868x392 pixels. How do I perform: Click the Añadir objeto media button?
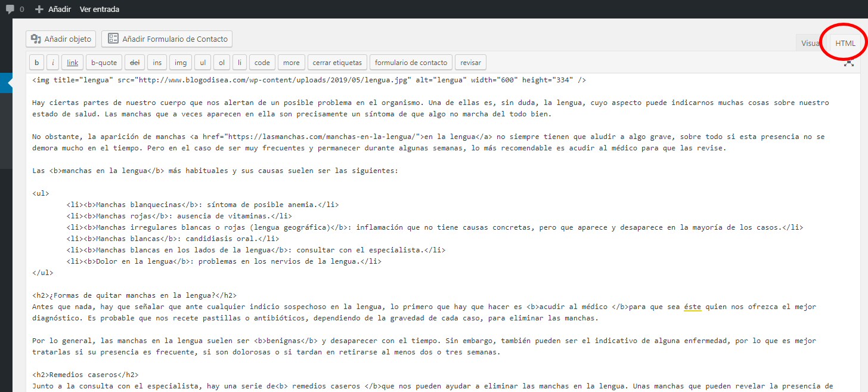click(x=61, y=39)
